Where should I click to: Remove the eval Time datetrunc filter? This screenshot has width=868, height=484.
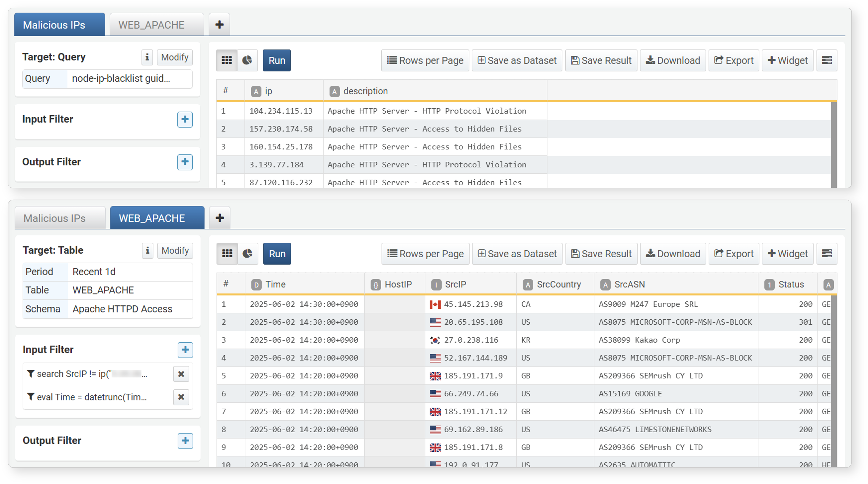click(x=181, y=397)
